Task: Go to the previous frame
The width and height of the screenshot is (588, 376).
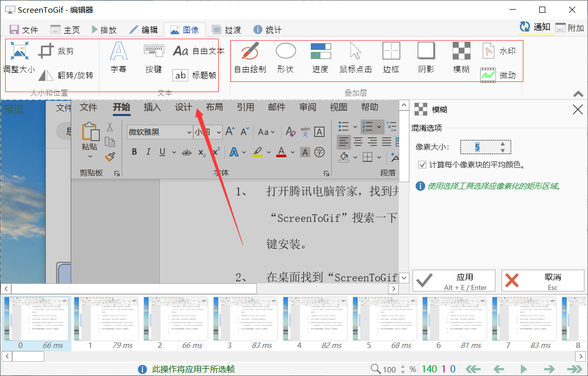Action: [x=498, y=369]
